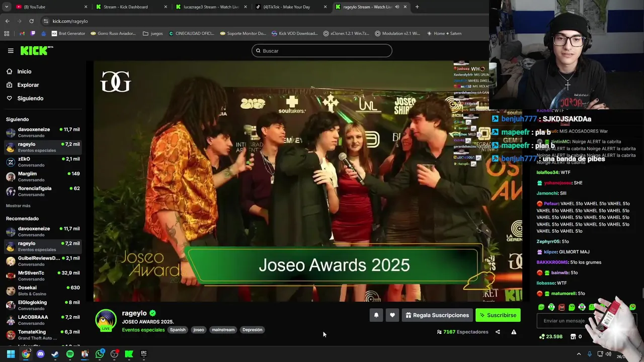Image resolution: width=644 pixels, height=362 pixels.
Task: Open Epic Games launcher from taskbar
Action: [x=144, y=354]
